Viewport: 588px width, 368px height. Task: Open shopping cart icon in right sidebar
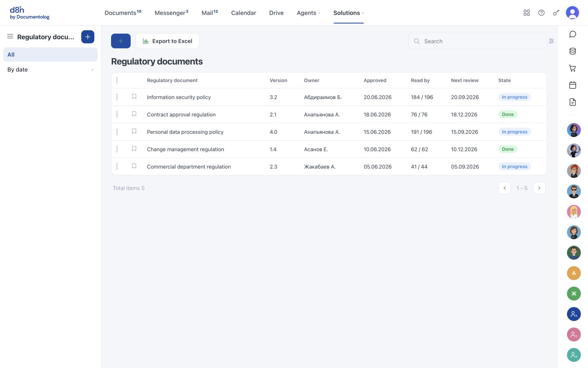click(x=573, y=68)
